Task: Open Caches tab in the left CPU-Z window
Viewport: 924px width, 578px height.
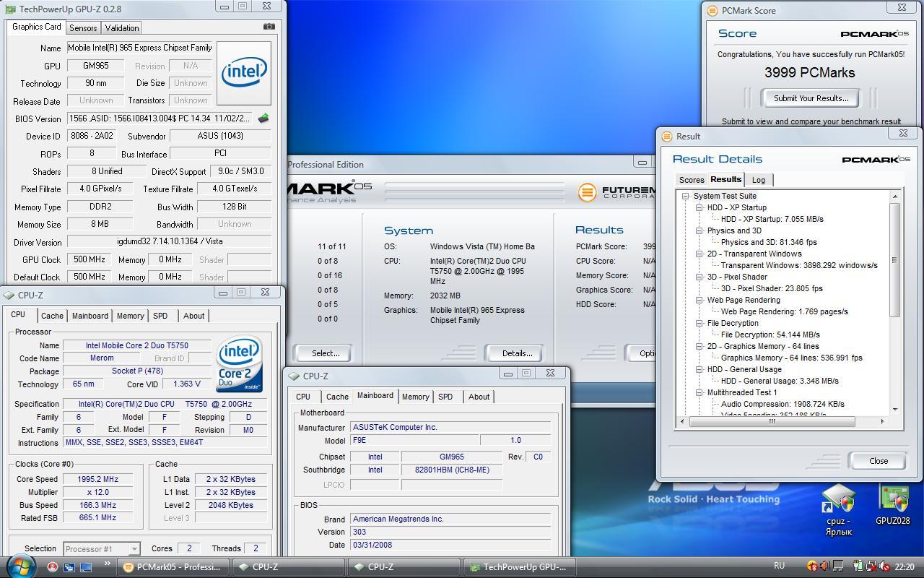Action: (52, 316)
